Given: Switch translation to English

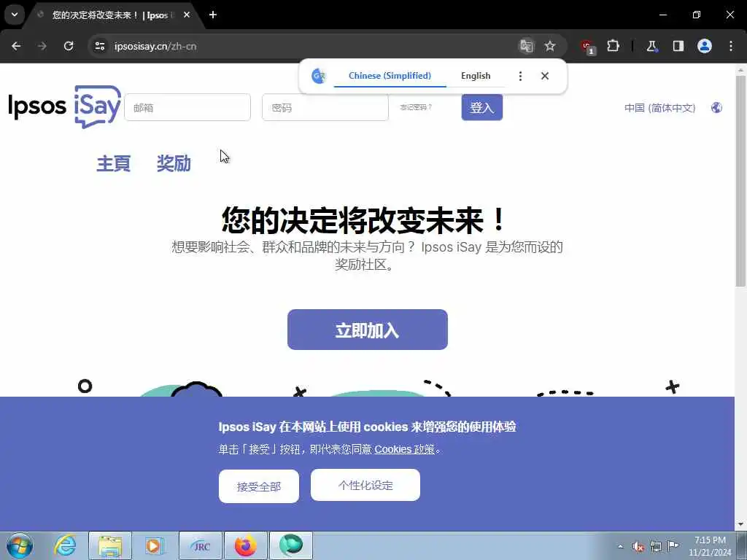Looking at the screenshot, I should pos(476,76).
